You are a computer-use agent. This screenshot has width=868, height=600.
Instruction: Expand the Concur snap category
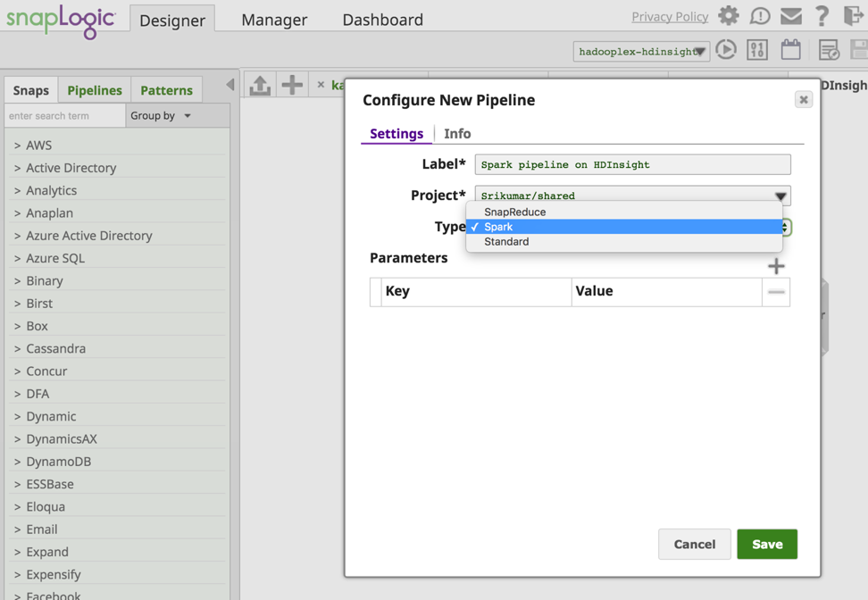click(x=117, y=371)
